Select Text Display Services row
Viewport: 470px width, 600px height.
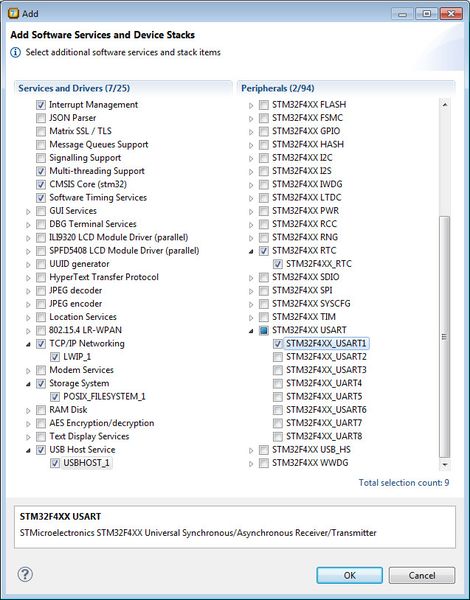click(89, 436)
